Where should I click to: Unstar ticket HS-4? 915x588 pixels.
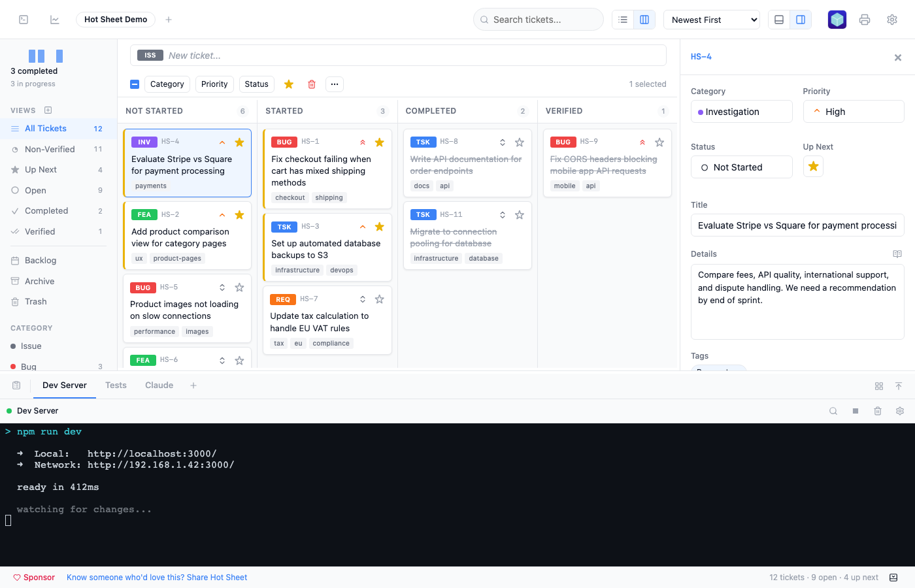(239, 142)
